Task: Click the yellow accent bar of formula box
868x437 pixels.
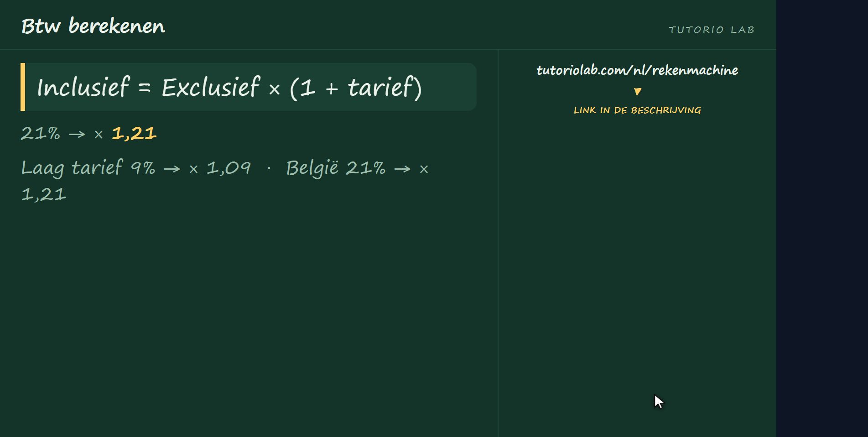Action: coord(23,87)
